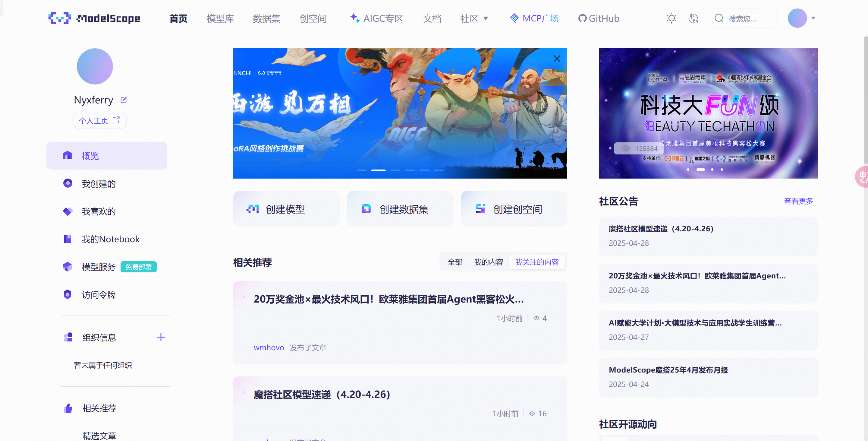The height and width of the screenshot is (441, 868).
Task: Click 创建数据集 card icon
Action: point(366,209)
